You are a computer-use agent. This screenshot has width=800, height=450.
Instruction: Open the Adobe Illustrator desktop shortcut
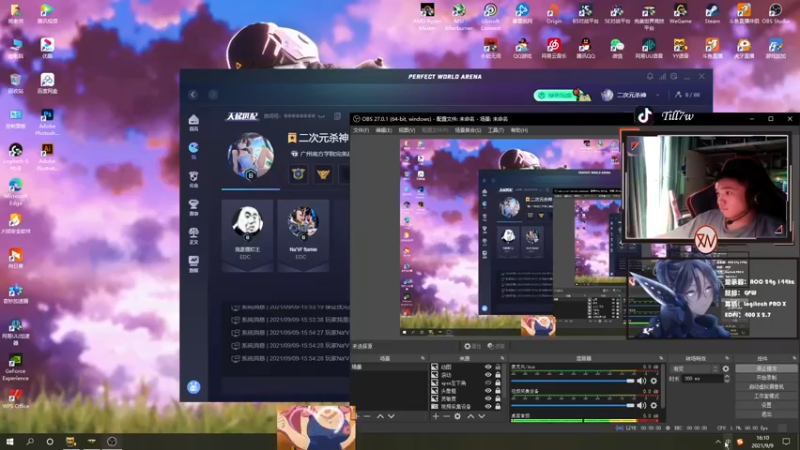click(x=47, y=157)
